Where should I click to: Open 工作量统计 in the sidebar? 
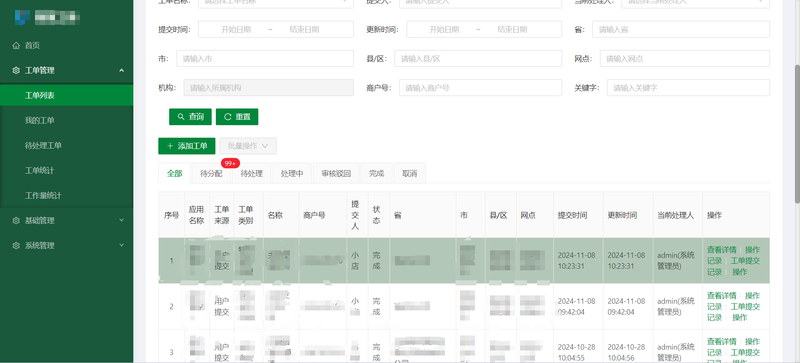click(66, 196)
